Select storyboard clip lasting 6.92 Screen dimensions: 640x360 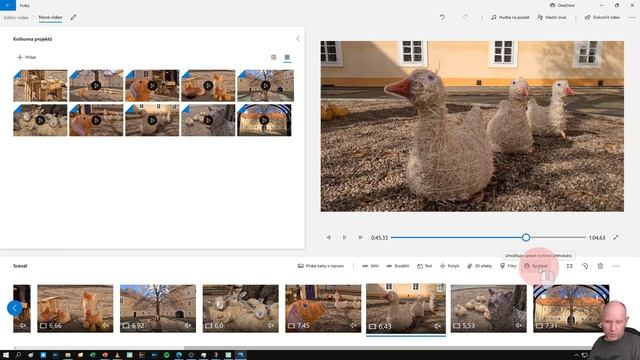[158, 308]
